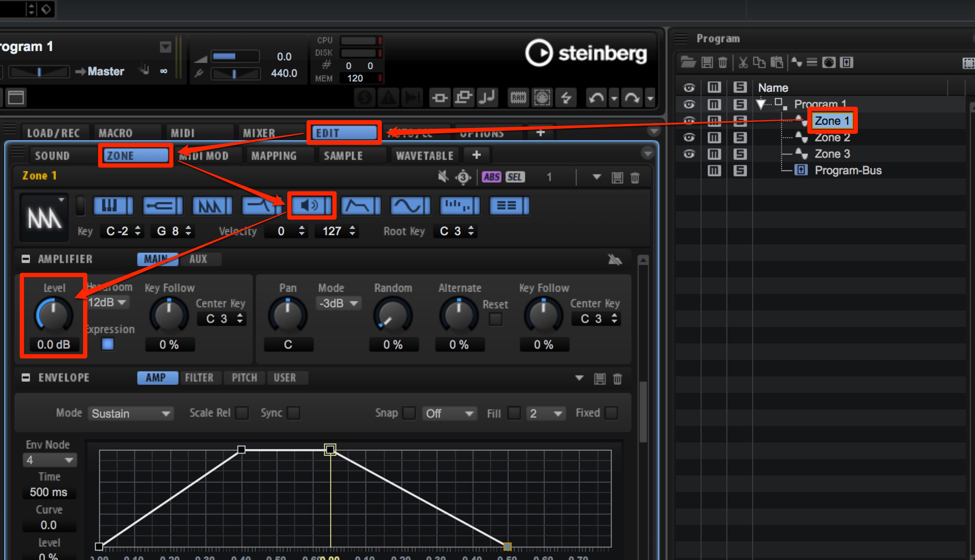Open the Pan Mode -3dB dropdown
975x560 pixels.
point(339,303)
